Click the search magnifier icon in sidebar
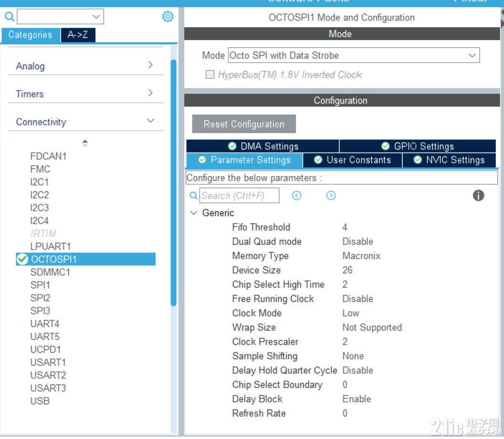The image size is (504, 439). tap(10, 16)
